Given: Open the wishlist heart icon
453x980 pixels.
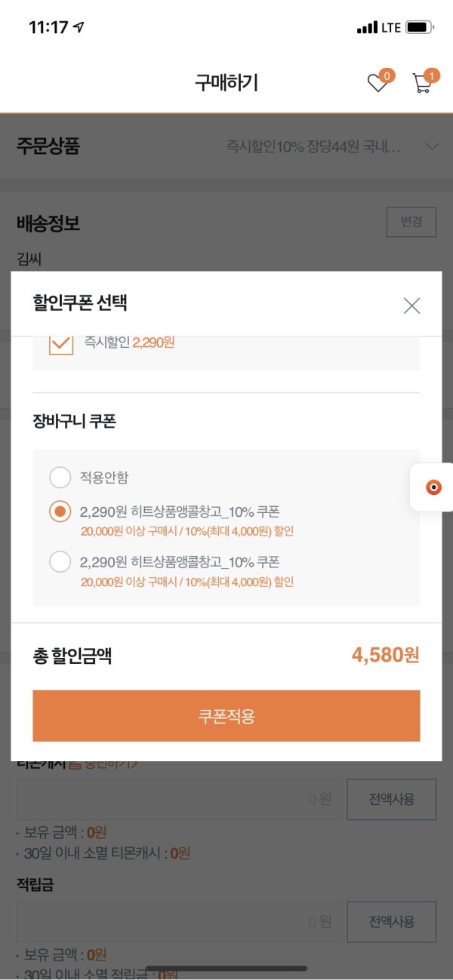Looking at the screenshot, I should point(377,82).
